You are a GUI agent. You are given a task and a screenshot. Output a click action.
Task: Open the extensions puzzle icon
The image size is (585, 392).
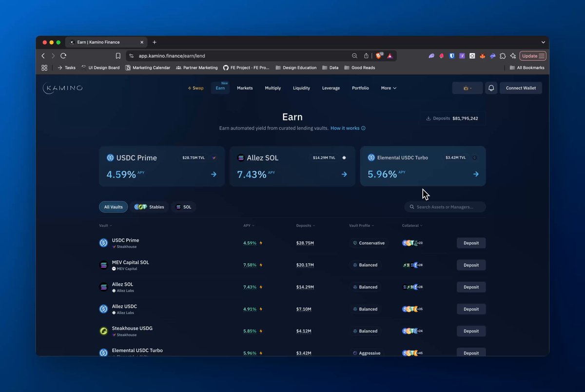click(x=503, y=56)
